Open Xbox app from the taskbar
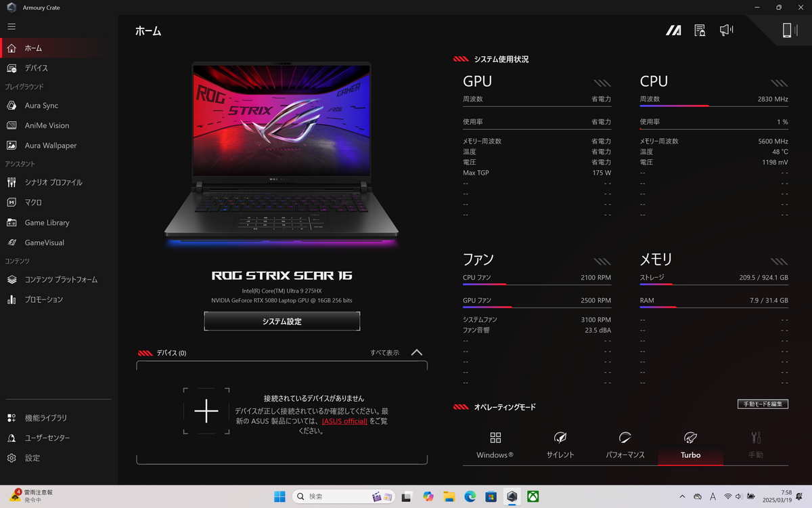The image size is (812, 508). click(x=533, y=496)
